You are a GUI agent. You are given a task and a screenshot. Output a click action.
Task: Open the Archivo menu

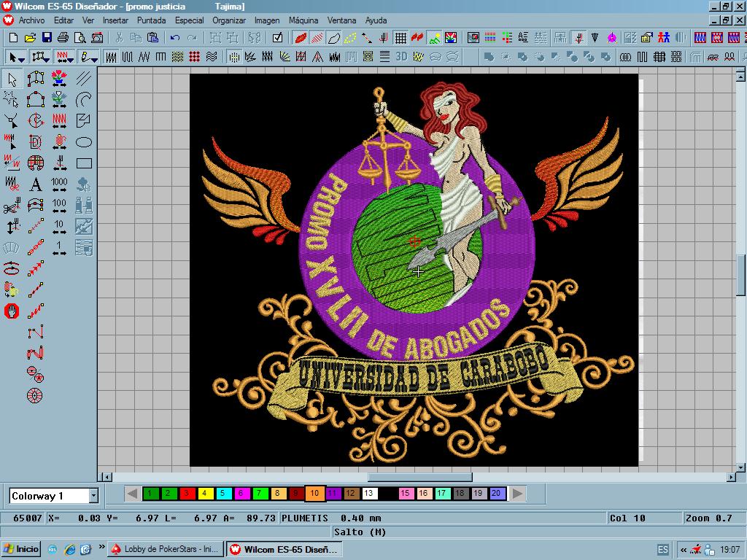coord(31,20)
